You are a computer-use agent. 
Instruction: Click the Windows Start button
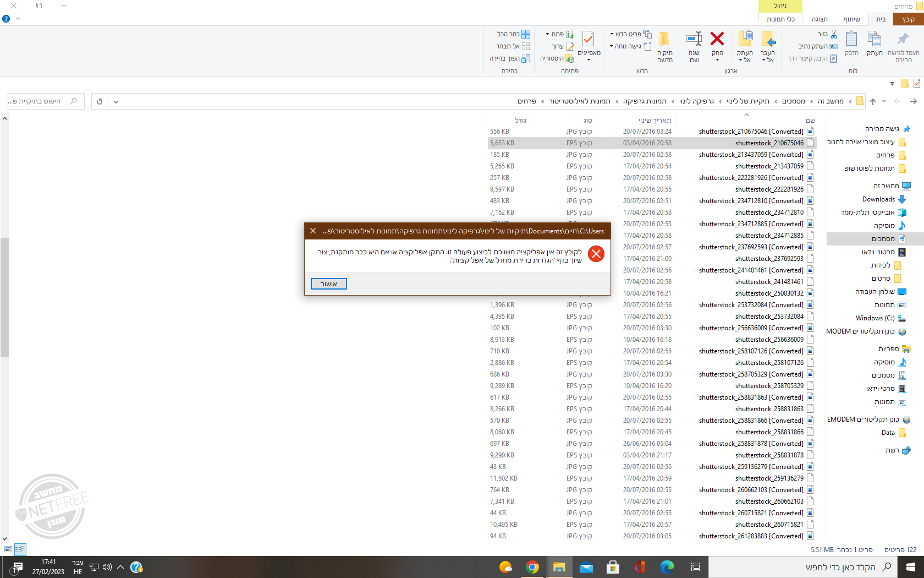coord(911,567)
